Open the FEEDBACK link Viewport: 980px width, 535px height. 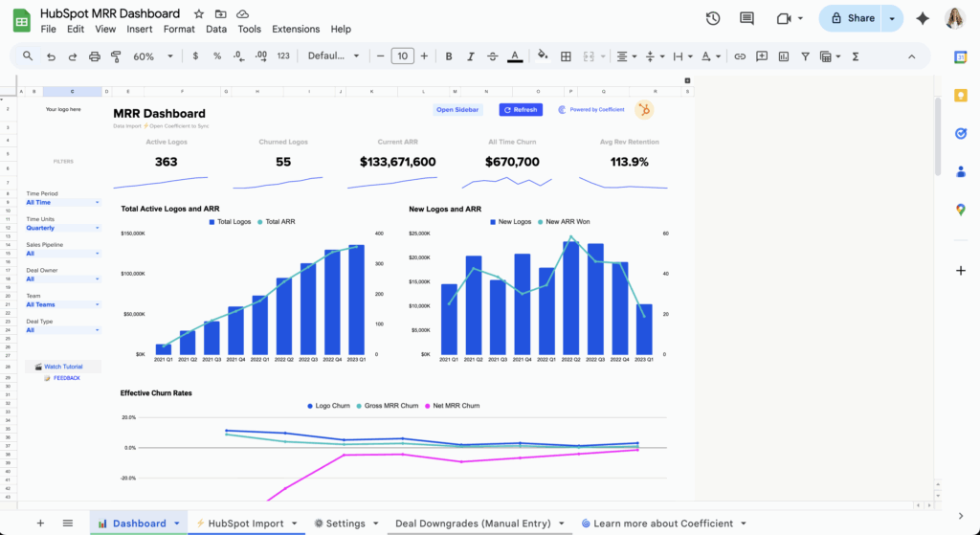coord(67,378)
